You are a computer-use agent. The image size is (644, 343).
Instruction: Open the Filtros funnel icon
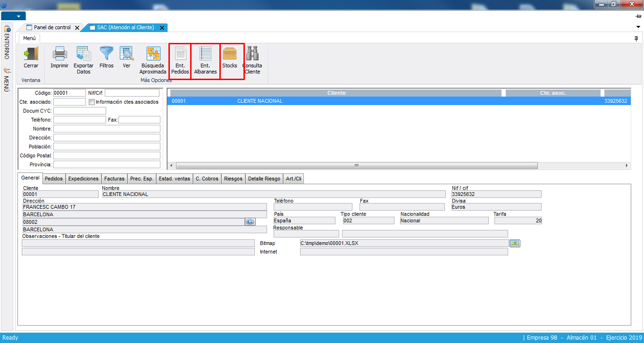click(107, 54)
